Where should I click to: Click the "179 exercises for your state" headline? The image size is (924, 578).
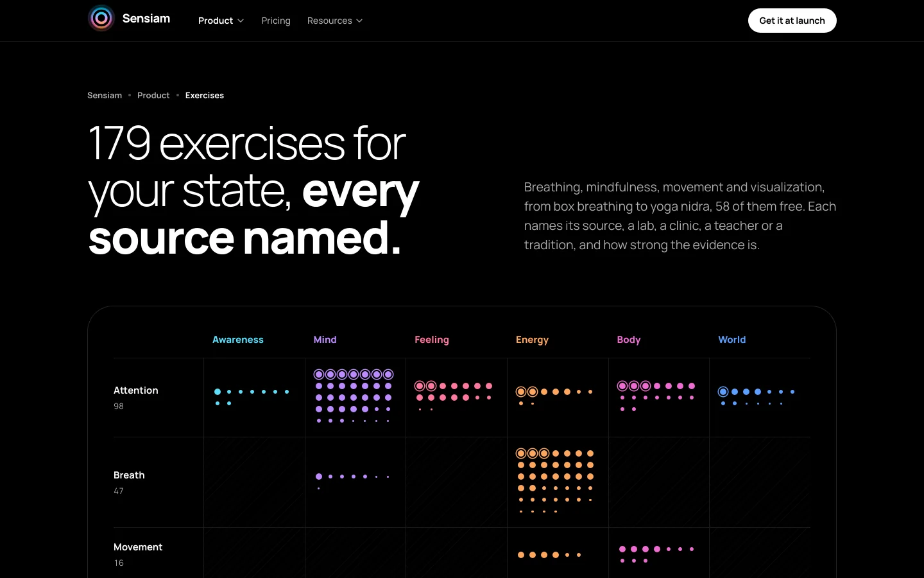[254, 190]
